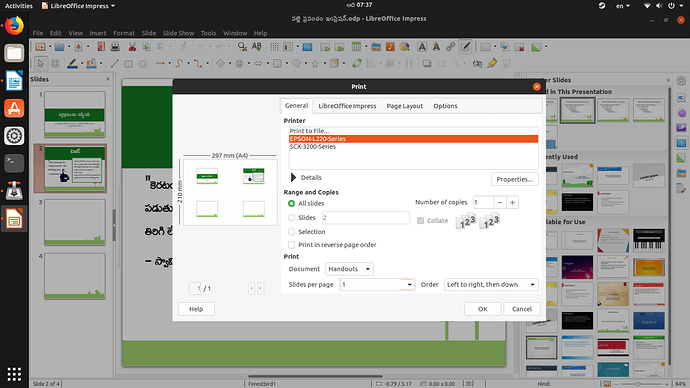Image resolution: width=690 pixels, height=388 pixels.
Task: Select the General tab
Action: click(x=296, y=106)
